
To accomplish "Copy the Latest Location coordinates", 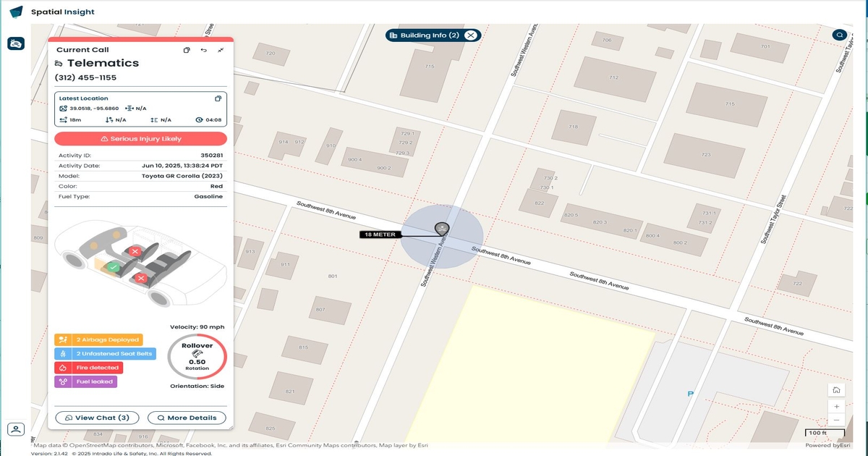I will pyautogui.click(x=218, y=98).
